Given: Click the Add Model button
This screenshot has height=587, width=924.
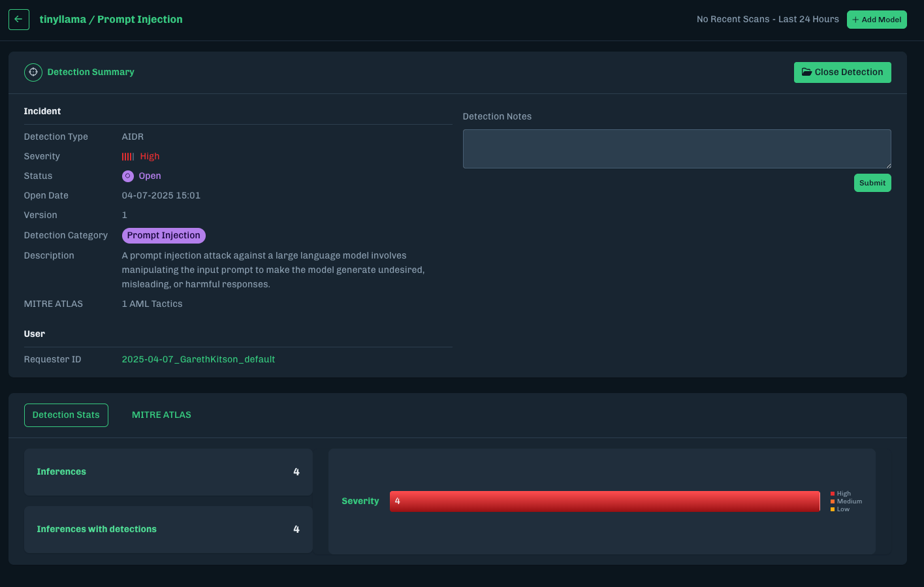Looking at the screenshot, I should pos(877,20).
